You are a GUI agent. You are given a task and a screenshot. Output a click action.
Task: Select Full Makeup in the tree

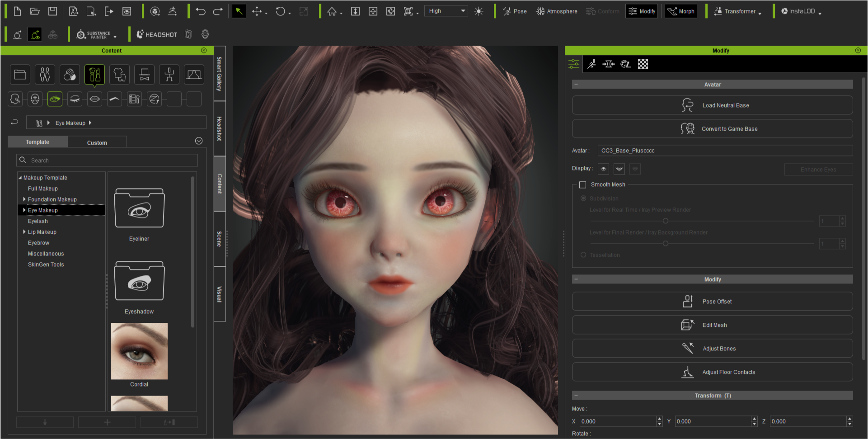[43, 189]
